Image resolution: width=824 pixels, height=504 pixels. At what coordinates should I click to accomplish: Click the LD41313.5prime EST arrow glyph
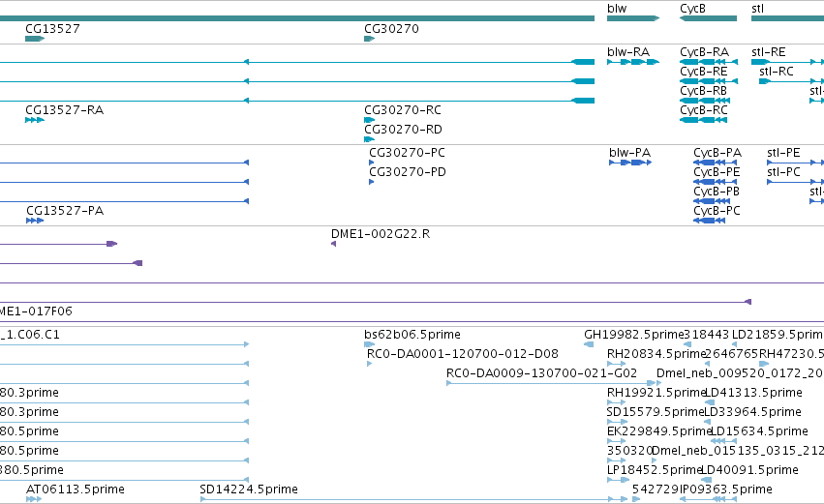tap(710, 402)
